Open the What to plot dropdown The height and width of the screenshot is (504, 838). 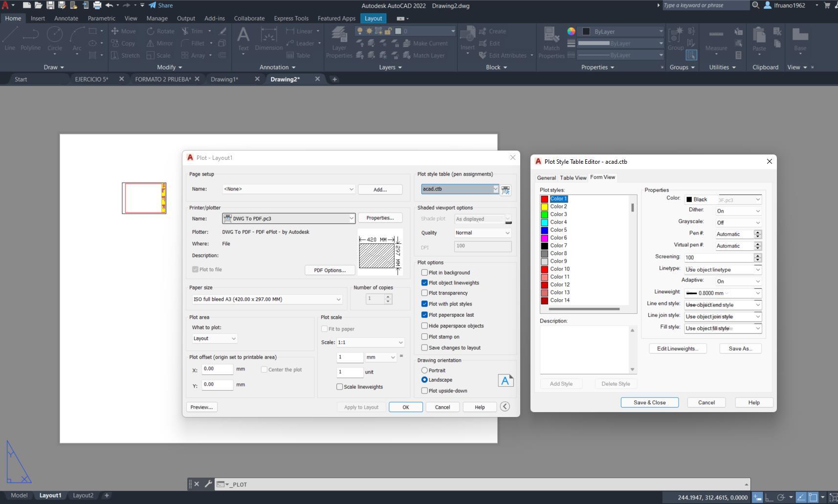215,338
